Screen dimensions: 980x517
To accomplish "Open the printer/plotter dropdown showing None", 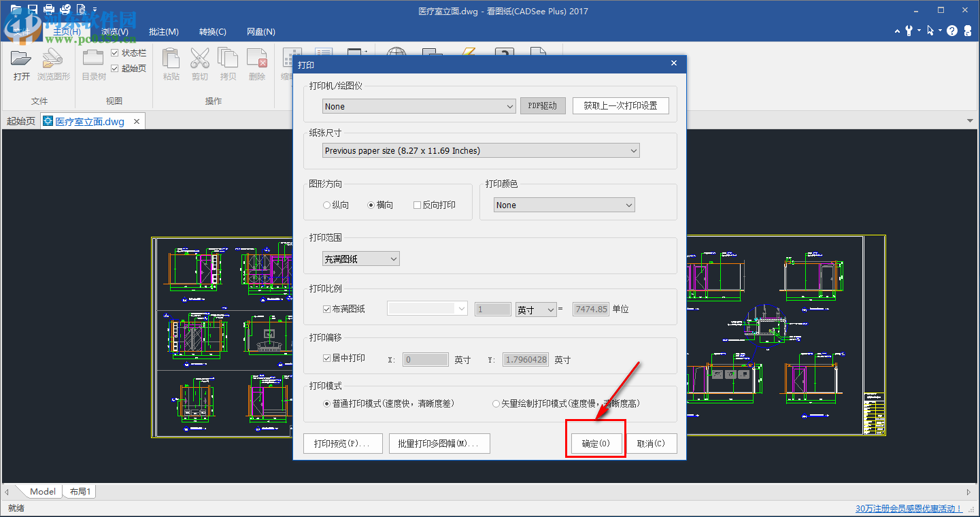I will (x=419, y=106).
